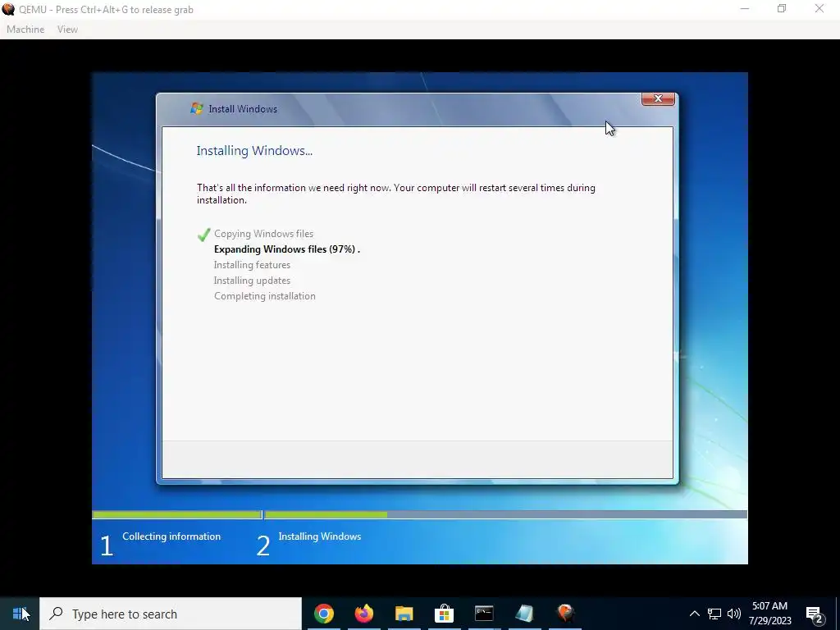Open the Machine menu in QEMU
Viewport: 840px width, 630px height.
[25, 30]
